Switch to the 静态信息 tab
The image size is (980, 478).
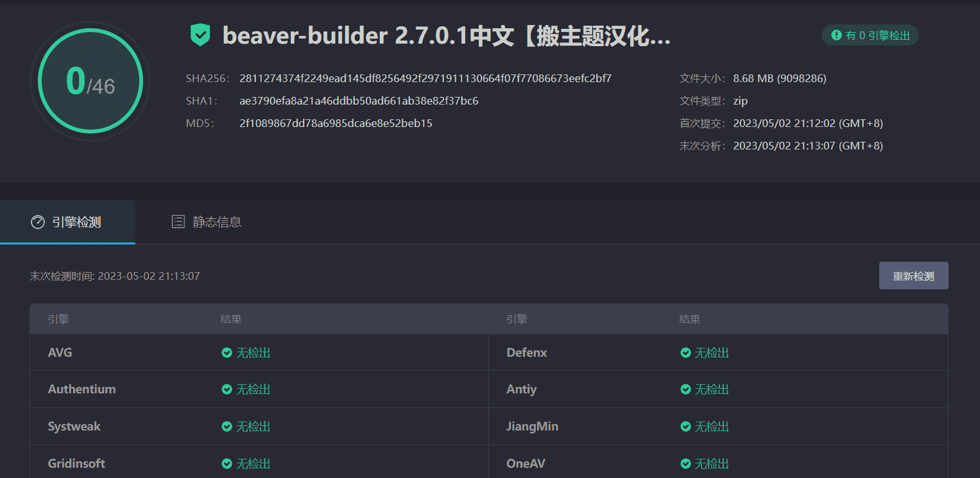pyautogui.click(x=207, y=222)
